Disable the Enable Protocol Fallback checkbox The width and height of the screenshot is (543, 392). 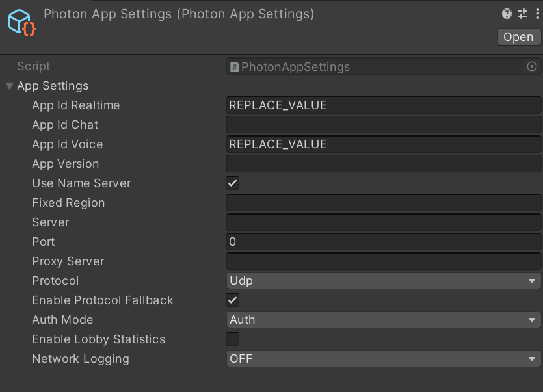click(x=232, y=300)
